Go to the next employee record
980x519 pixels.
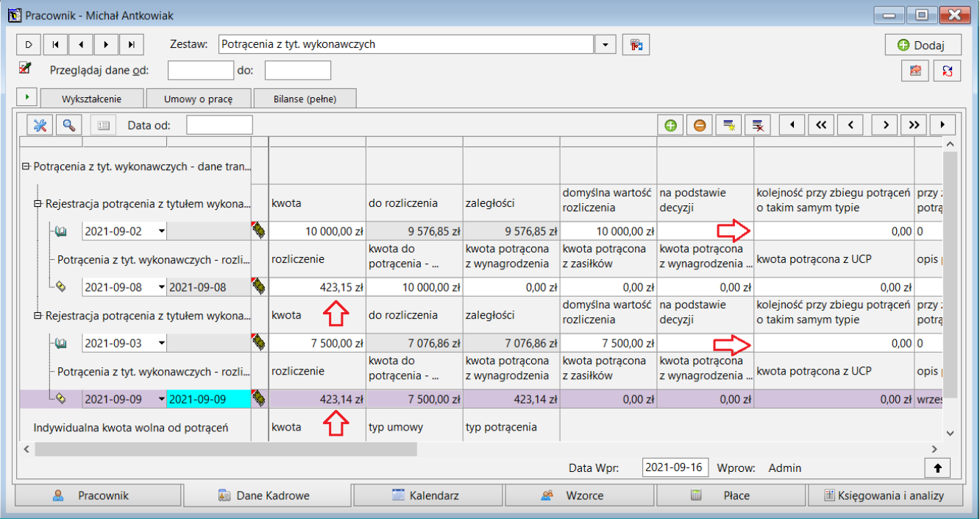[x=106, y=45]
